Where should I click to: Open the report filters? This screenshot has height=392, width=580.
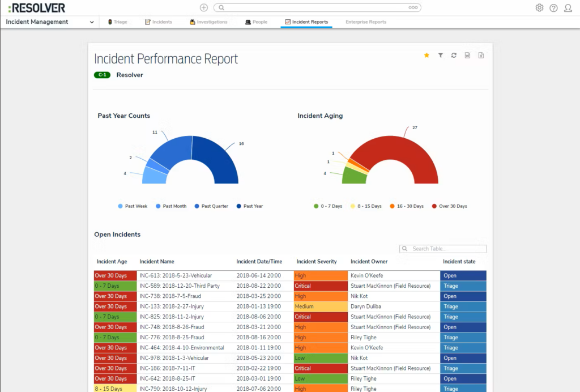(x=440, y=55)
